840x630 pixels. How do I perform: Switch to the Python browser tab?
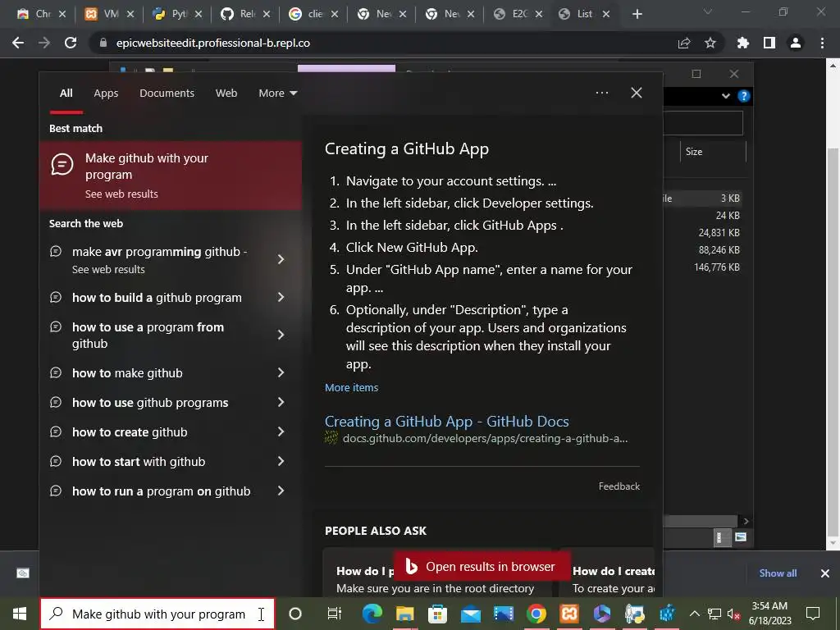[x=177, y=14]
